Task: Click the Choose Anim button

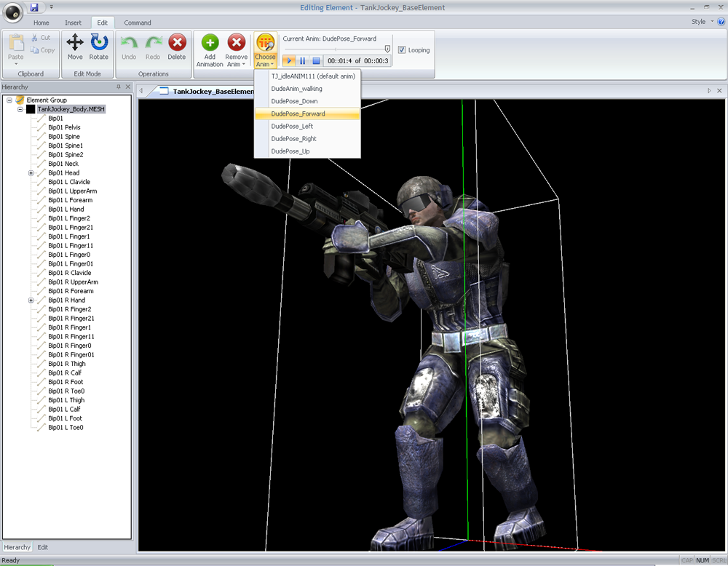Action: point(266,50)
